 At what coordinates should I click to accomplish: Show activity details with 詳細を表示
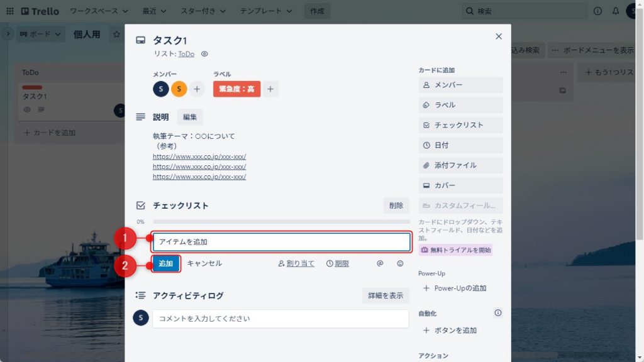(386, 295)
